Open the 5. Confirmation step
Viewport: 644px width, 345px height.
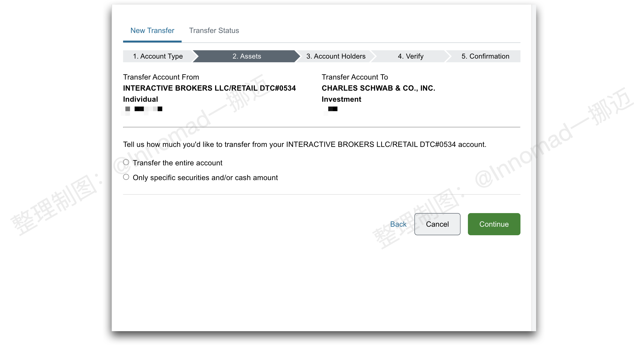click(485, 56)
